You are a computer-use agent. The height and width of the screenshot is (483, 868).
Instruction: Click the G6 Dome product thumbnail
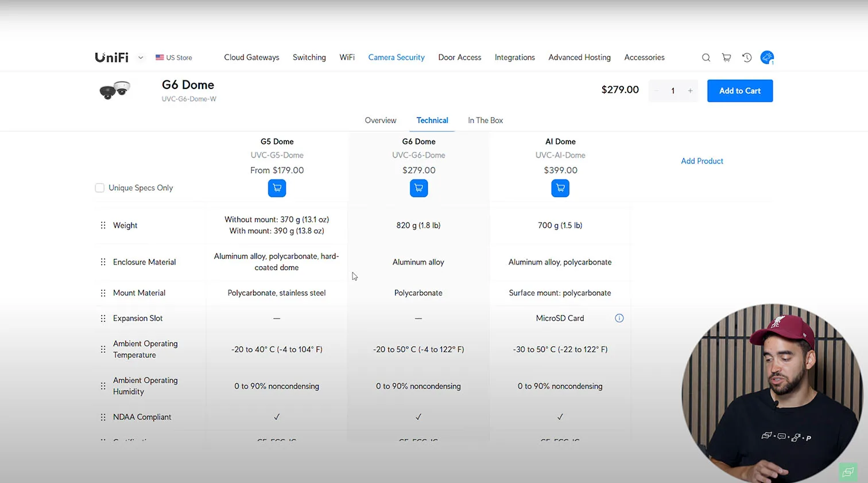(x=115, y=90)
